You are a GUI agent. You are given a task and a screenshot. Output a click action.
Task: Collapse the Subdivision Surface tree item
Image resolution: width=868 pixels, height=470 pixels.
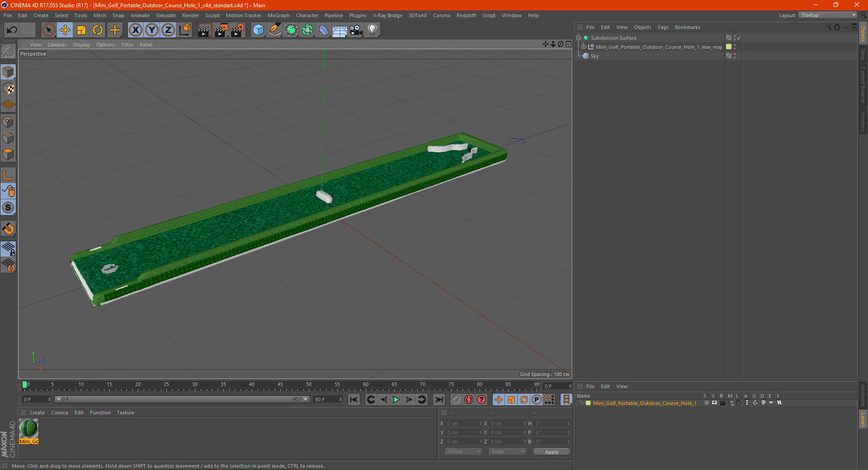pos(578,38)
